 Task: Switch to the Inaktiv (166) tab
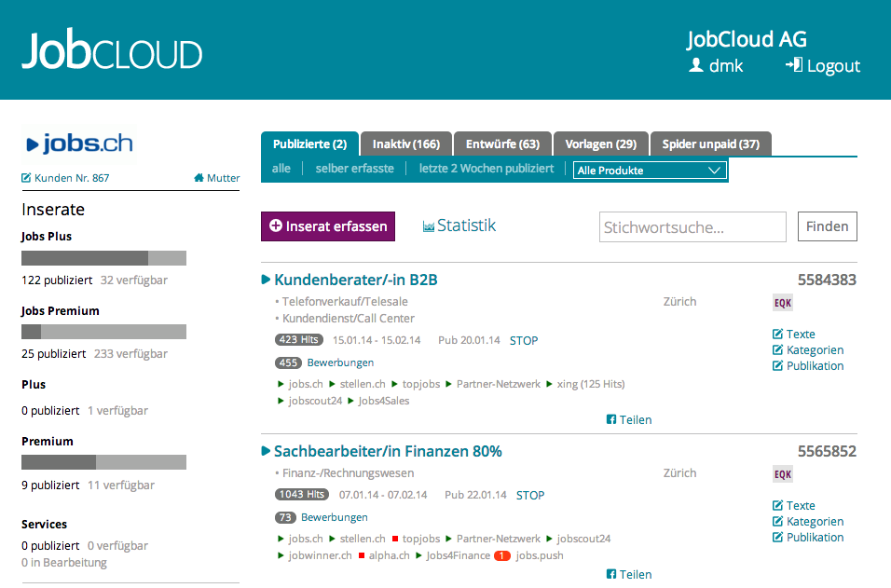[x=406, y=144]
